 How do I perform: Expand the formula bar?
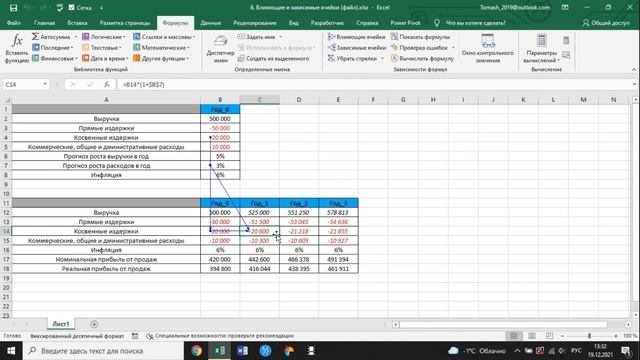point(634,84)
